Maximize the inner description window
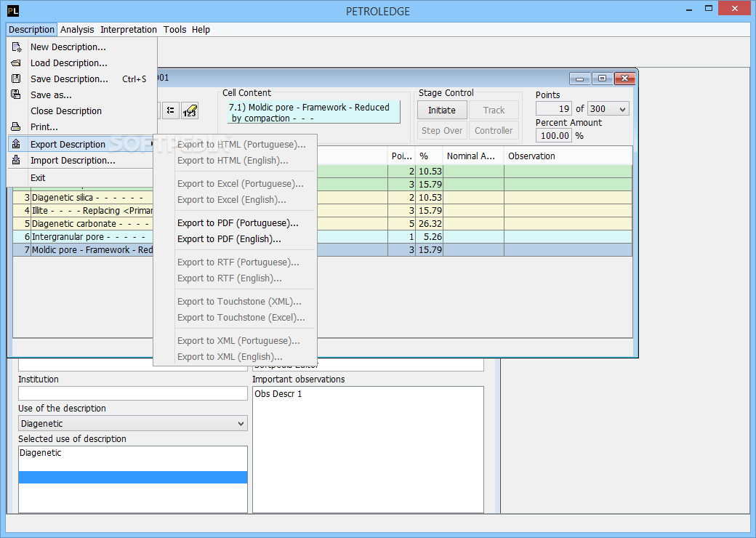The image size is (756, 538). (x=602, y=78)
